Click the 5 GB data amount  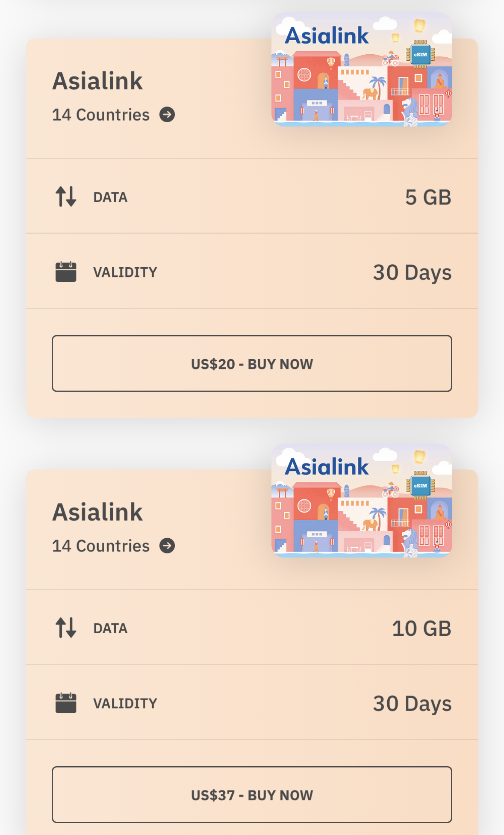[428, 197]
